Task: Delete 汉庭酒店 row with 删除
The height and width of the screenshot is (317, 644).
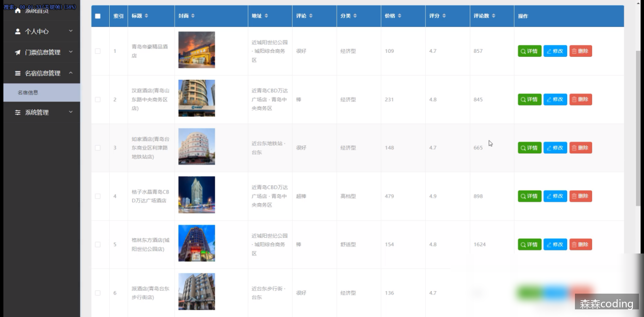Action: pos(581,100)
